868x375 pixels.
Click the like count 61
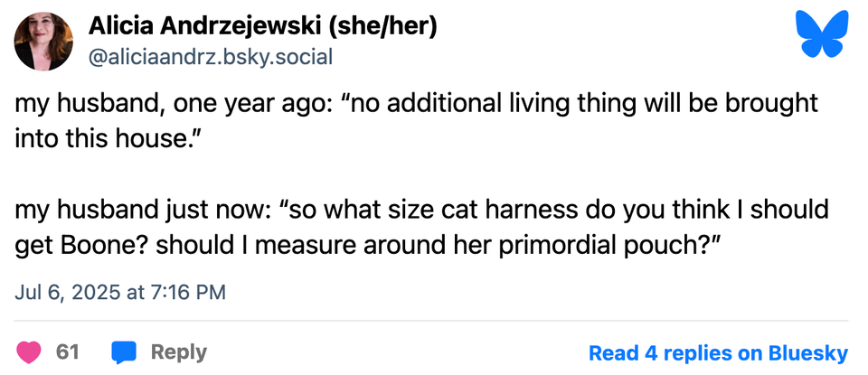pos(68,352)
